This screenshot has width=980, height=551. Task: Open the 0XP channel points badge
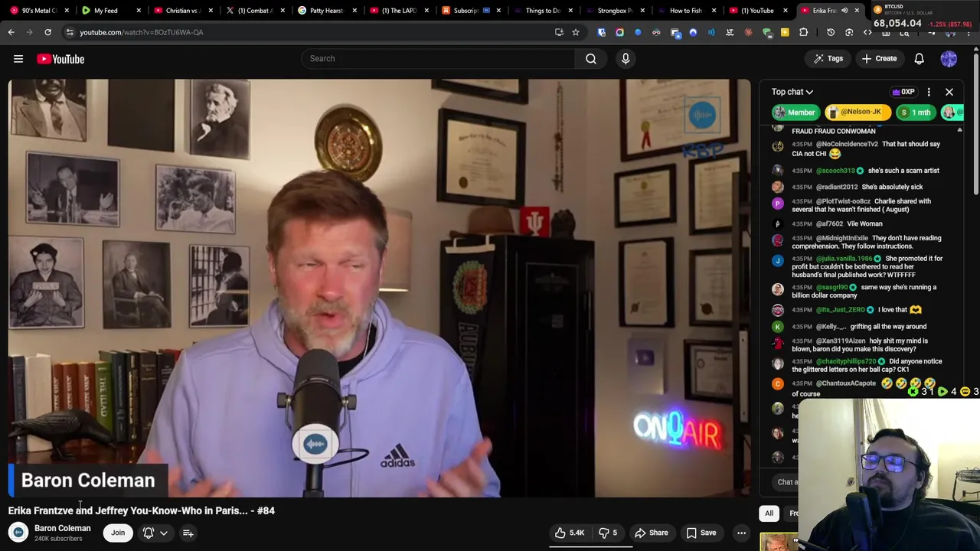pyautogui.click(x=903, y=92)
